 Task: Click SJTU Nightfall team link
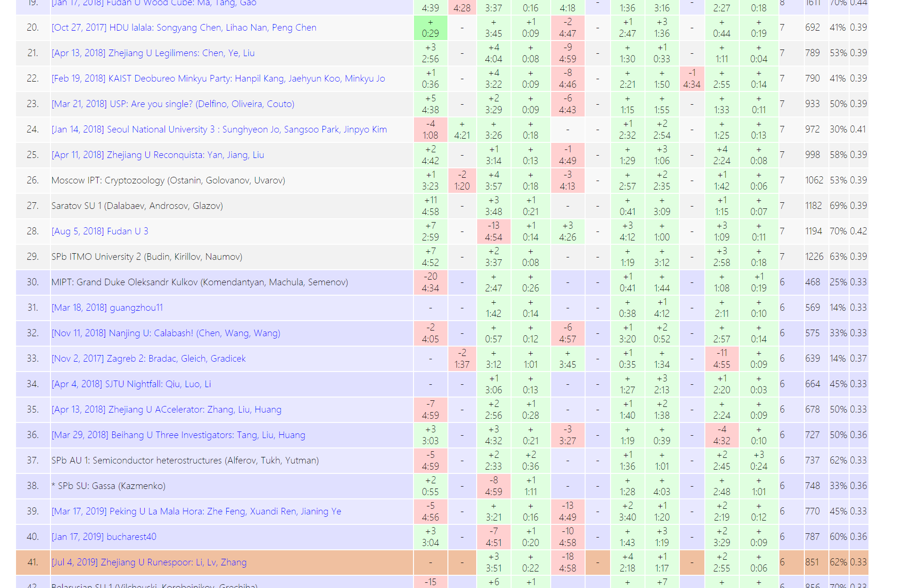[131, 384]
